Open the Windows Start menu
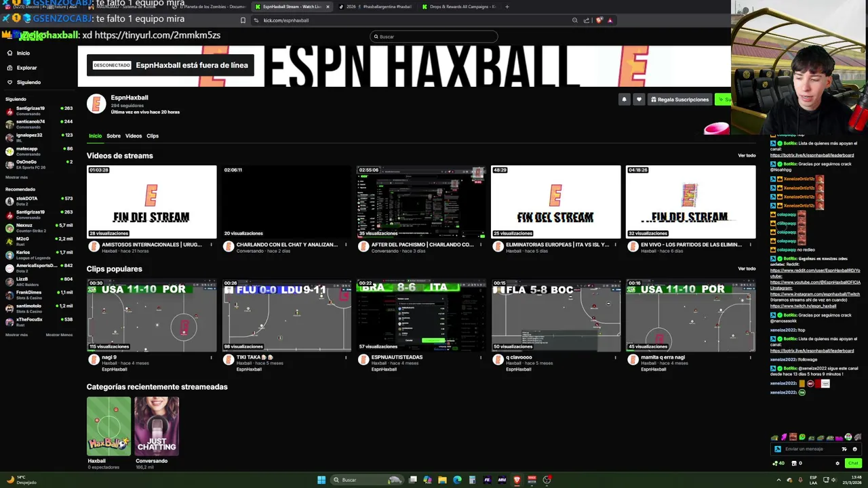This screenshot has width=868, height=488. 321,480
